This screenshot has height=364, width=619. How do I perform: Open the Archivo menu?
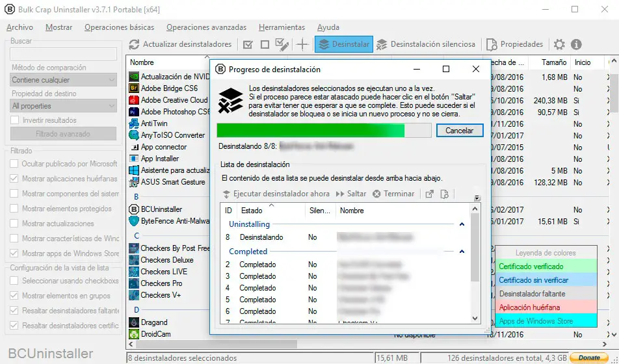tap(20, 27)
